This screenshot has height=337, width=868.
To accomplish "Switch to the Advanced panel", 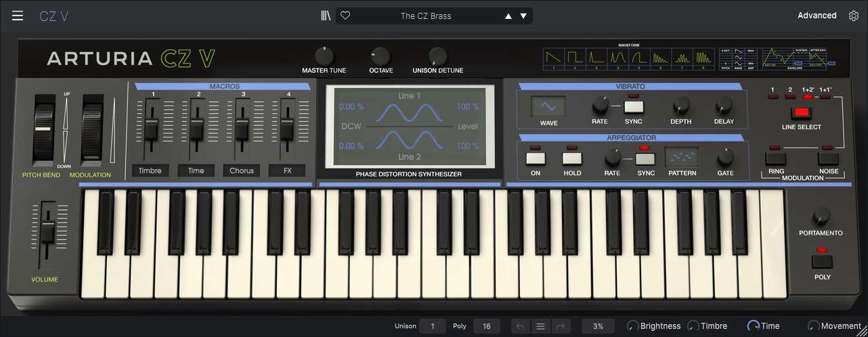I will 817,16.
